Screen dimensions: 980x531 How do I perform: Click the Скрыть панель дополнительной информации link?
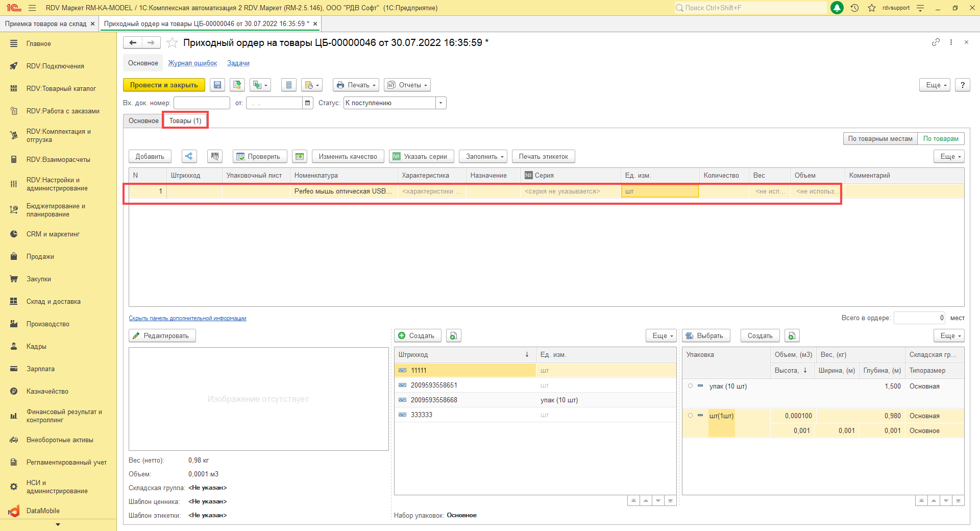[187, 319]
